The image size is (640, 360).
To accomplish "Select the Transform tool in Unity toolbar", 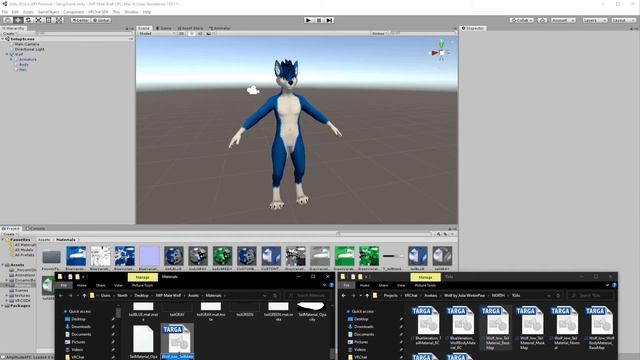I will coord(59,20).
